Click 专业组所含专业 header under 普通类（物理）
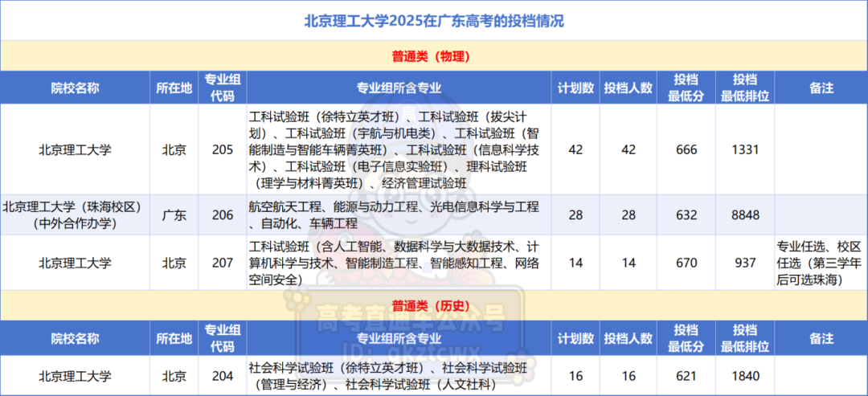 (x=399, y=88)
